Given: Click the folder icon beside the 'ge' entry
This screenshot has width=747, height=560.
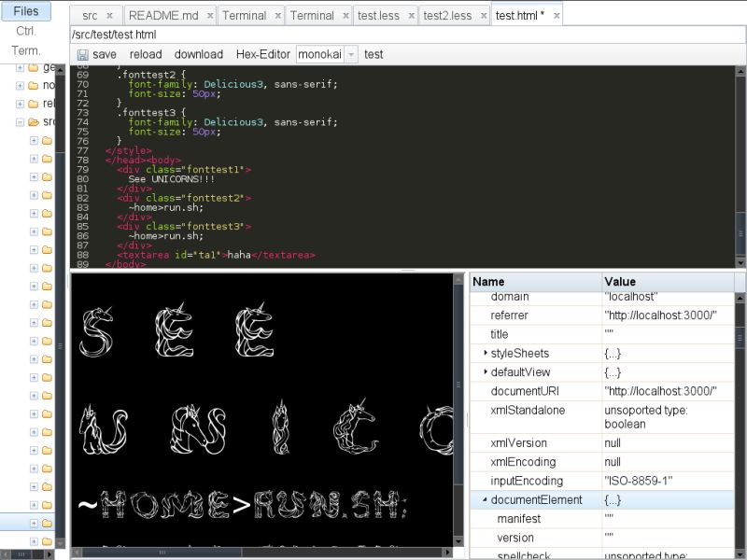Looking at the screenshot, I should (x=35, y=67).
